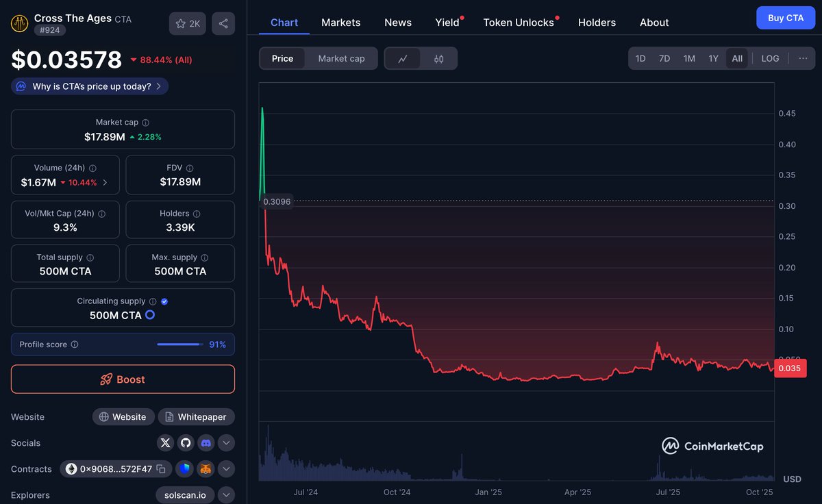This screenshot has width=822, height=504.
Task: Select 1D time range
Action: (640, 58)
